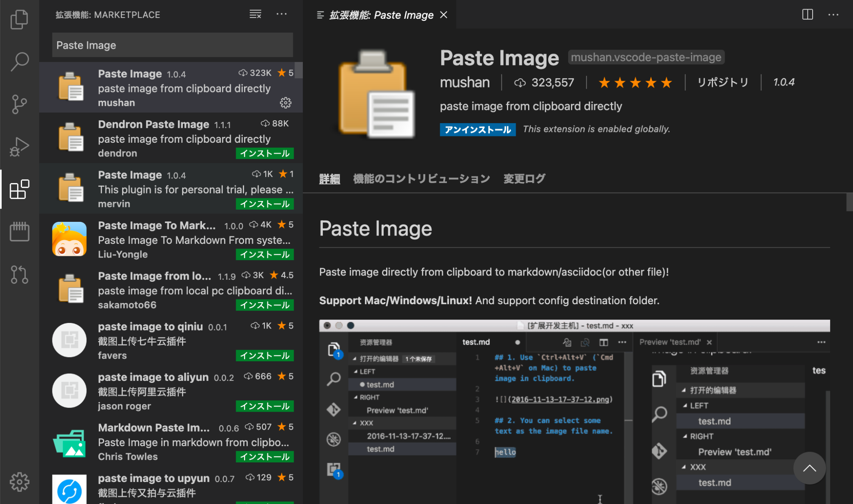Click the marketplace search input reading Paste Image
The height and width of the screenshot is (504, 853).
tap(172, 45)
